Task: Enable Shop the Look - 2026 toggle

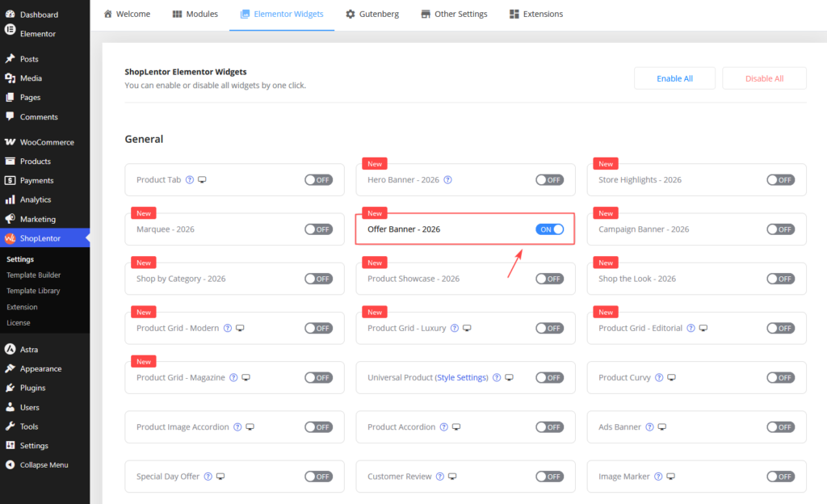Action: tap(781, 279)
